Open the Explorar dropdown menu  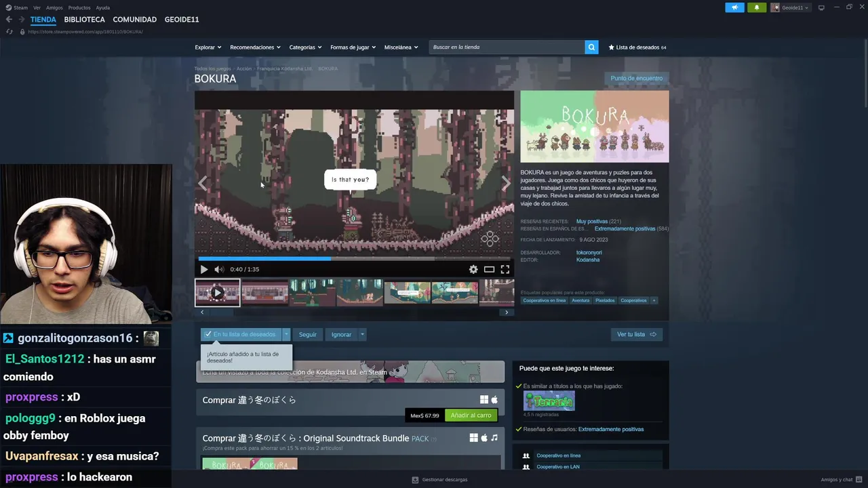click(208, 47)
